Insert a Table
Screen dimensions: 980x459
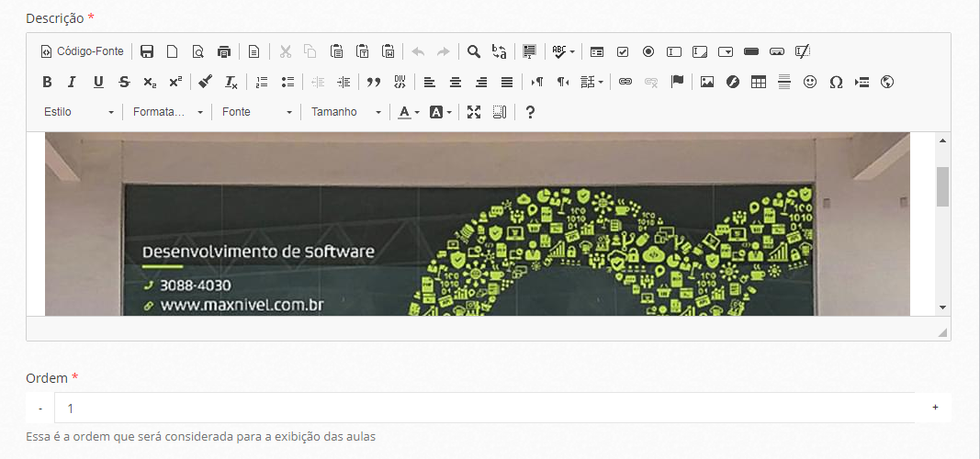[x=758, y=82]
